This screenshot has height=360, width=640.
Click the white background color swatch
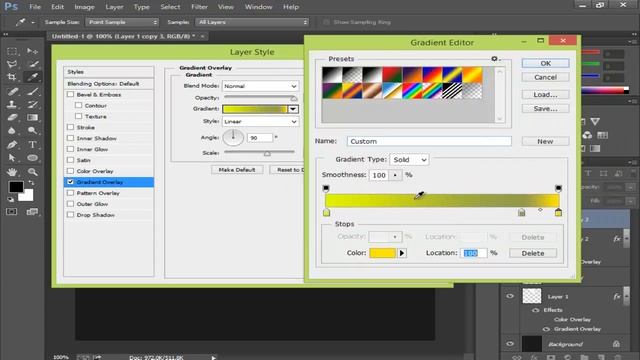(x=27, y=196)
